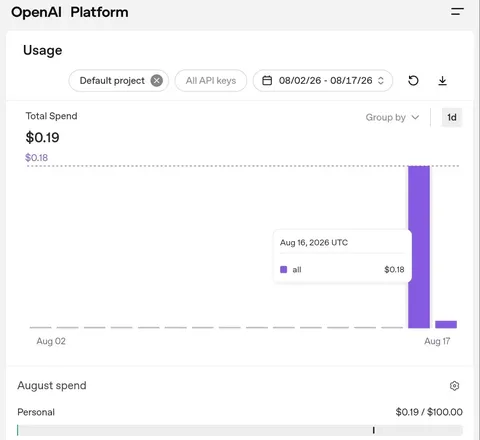Screen dimensions: 480x440
Task: Toggle the date range up-down arrows
Action: (x=381, y=81)
